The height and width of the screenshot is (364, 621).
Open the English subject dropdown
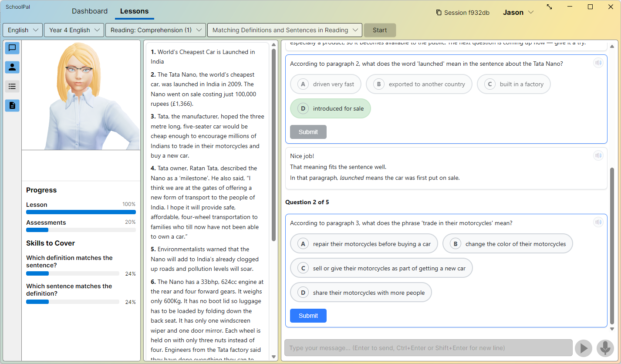pyautogui.click(x=23, y=30)
